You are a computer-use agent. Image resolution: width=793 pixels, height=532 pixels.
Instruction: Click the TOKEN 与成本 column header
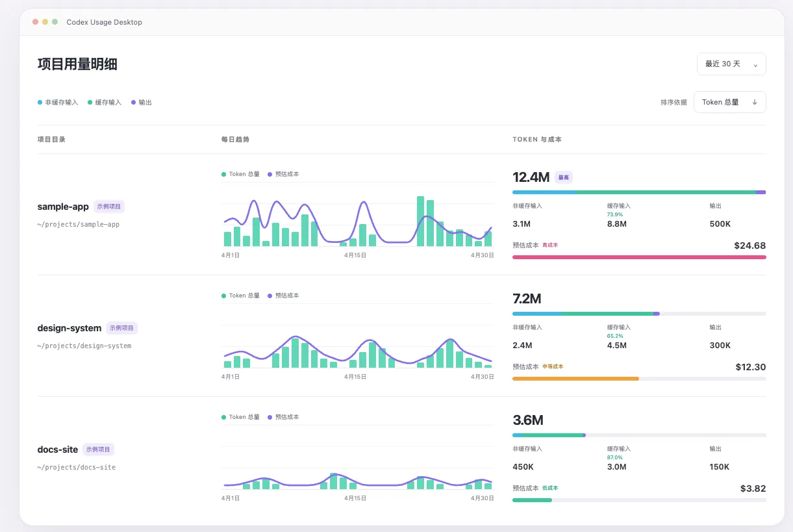click(537, 140)
